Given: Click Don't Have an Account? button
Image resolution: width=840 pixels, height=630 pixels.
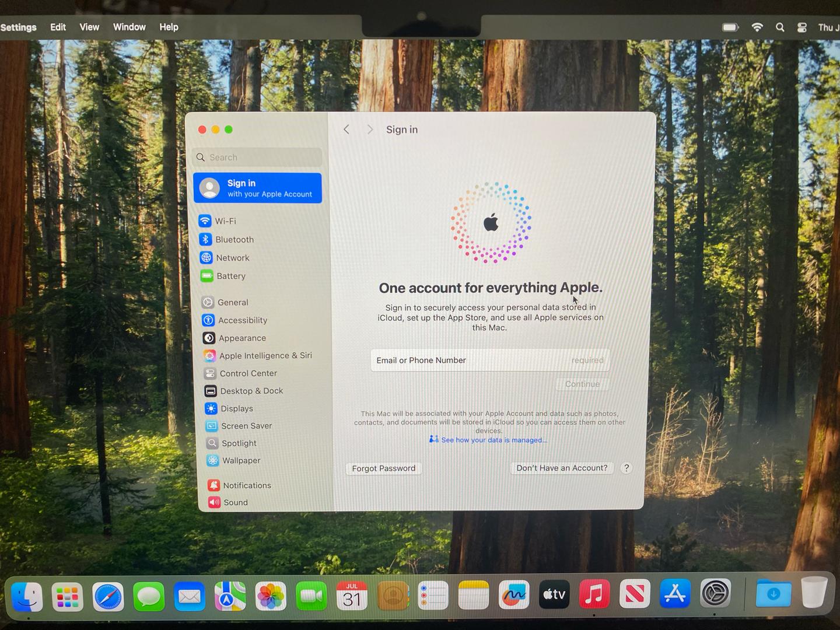Looking at the screenshot, I should 562,468.
